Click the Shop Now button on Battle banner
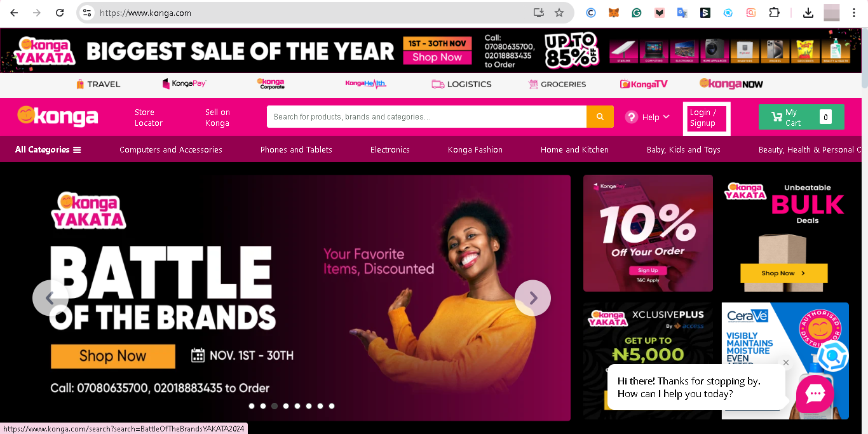 point(113,356)
